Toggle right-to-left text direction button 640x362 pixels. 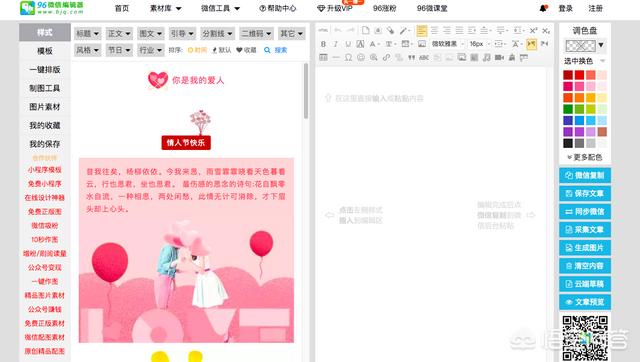coord(544,44)
